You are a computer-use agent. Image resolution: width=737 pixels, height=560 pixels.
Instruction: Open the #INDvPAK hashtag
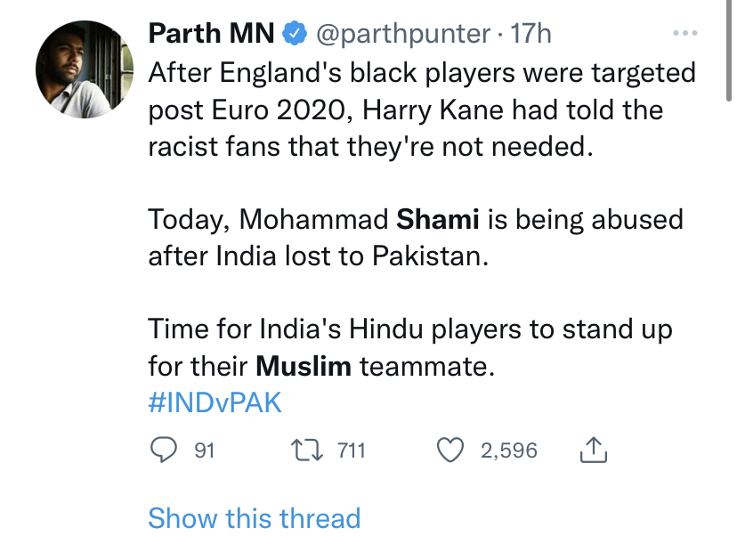point(215,402)
